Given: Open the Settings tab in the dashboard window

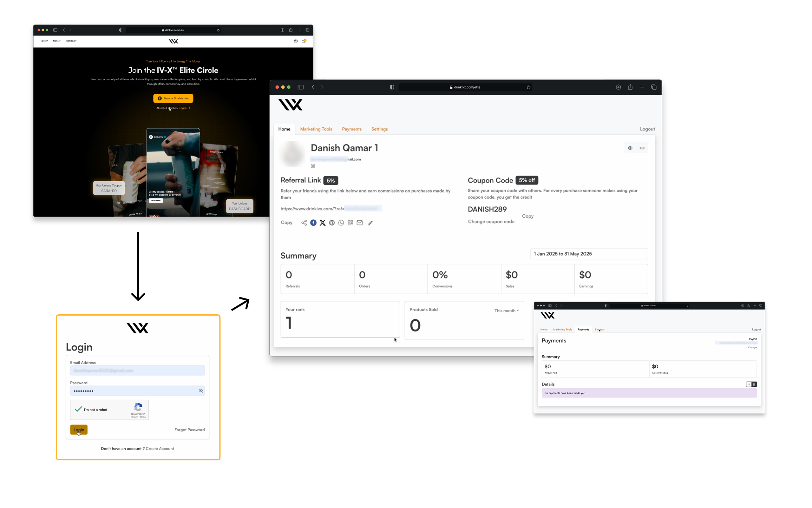Looking at the screenshot, I should [379, 129].
